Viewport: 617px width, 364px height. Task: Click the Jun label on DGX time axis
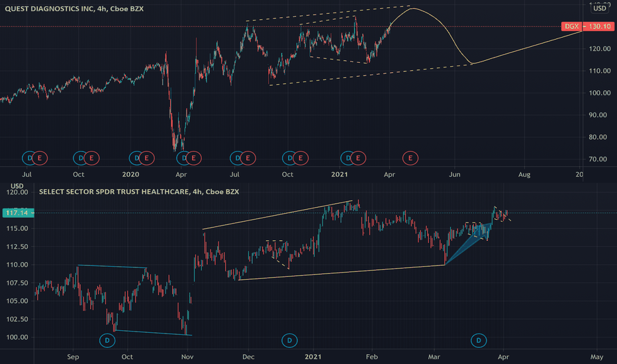pyautogui.click(x=455, y=174)
